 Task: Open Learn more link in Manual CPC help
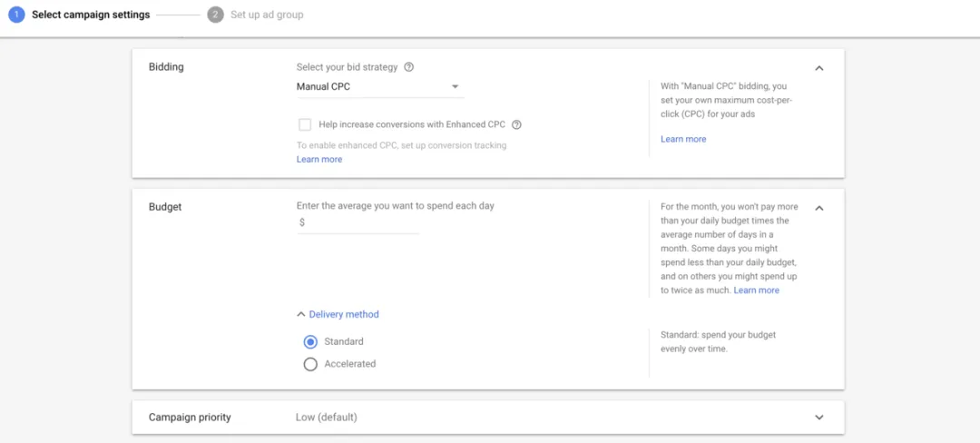[x=683, y=139]
